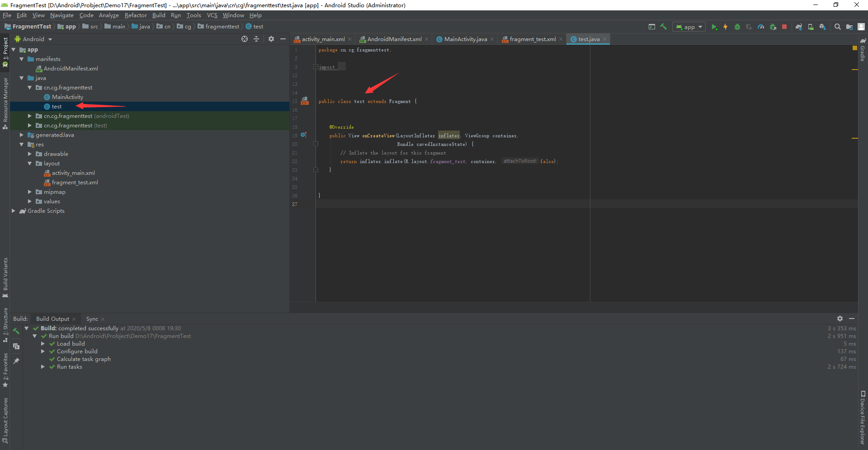The image size is (868, 450).
Task: Stop execution with red square button
Action: point(784,27)
